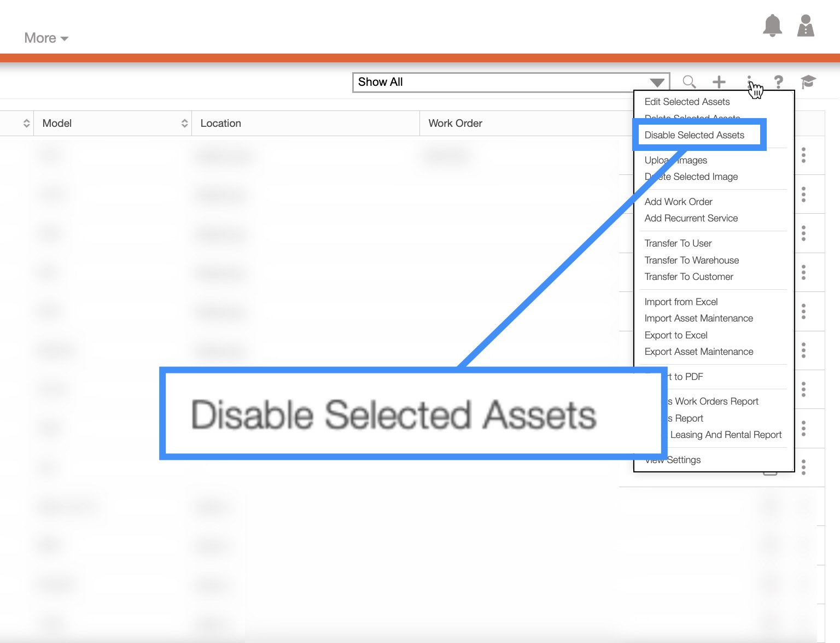Sort by the Model column arrows

pos(184,124)
